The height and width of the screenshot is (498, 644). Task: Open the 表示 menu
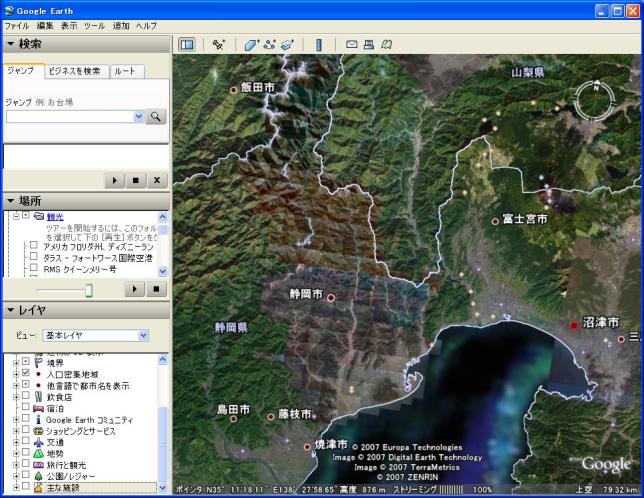tap(69, 26)
